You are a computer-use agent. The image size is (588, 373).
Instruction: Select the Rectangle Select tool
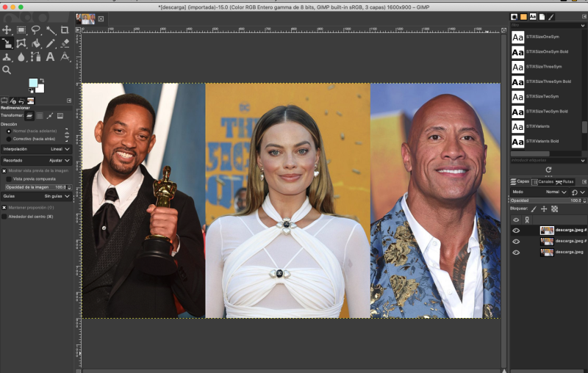click(x=21, y=30)
